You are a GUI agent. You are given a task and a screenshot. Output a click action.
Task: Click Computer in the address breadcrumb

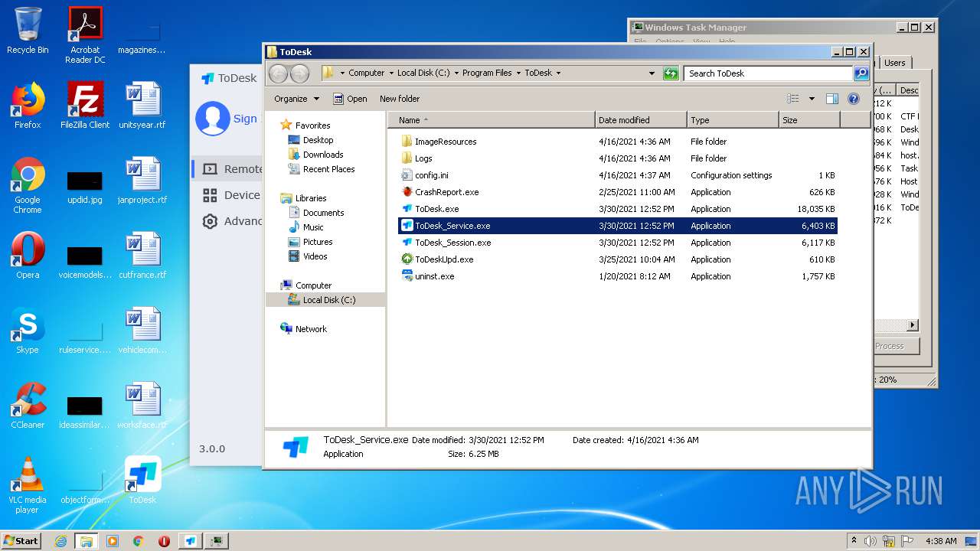[x=367, y=73]
